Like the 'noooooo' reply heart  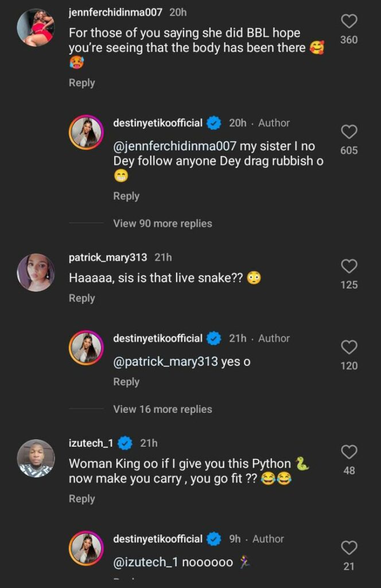click(349, 548)
